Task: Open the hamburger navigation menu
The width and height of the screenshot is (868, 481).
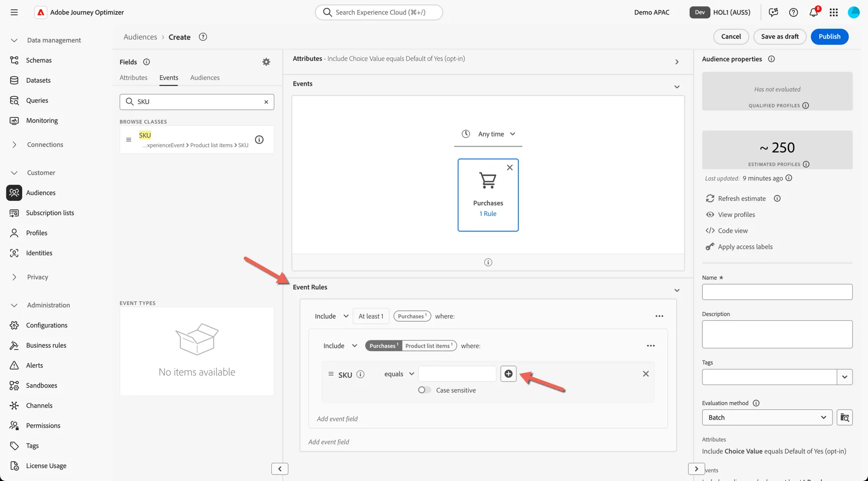Action: (14, 12)
